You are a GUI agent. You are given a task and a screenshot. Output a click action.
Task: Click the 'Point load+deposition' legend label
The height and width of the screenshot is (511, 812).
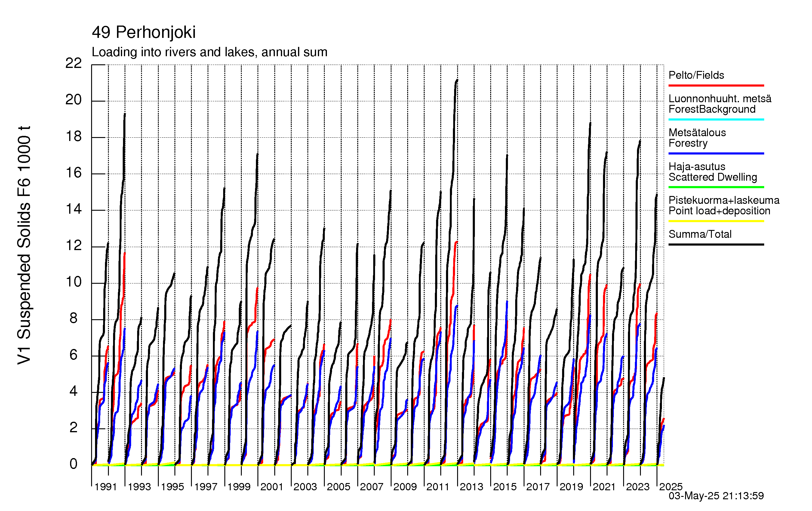719,211
